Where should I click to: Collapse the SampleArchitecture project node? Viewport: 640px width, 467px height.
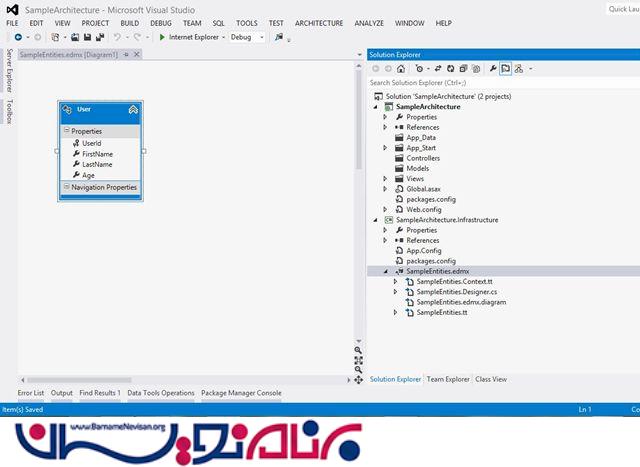[x=376, y=107]
